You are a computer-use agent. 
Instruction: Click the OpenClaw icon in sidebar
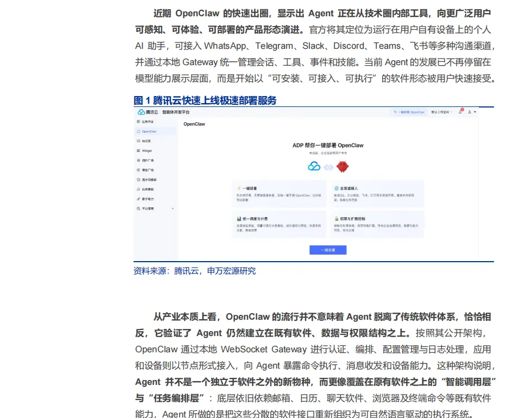pyautogui.click(x=138, y=131)
